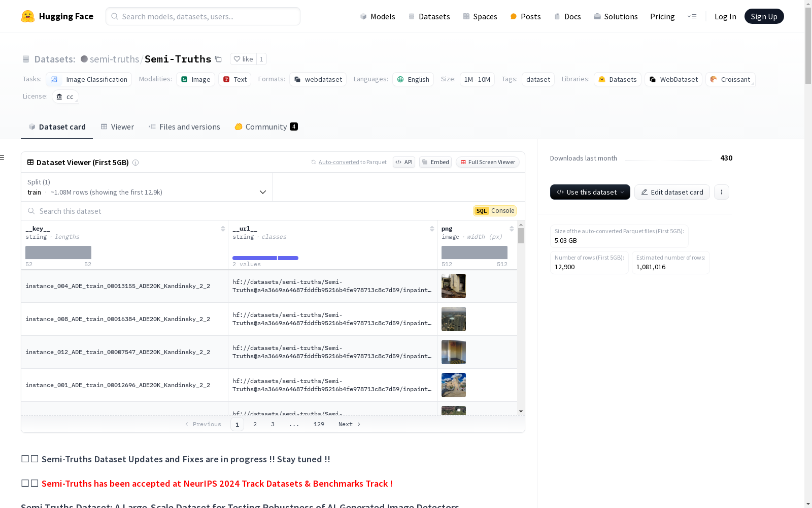Open the Pricing page
The image size is (812, 508).
pos(662,16)
